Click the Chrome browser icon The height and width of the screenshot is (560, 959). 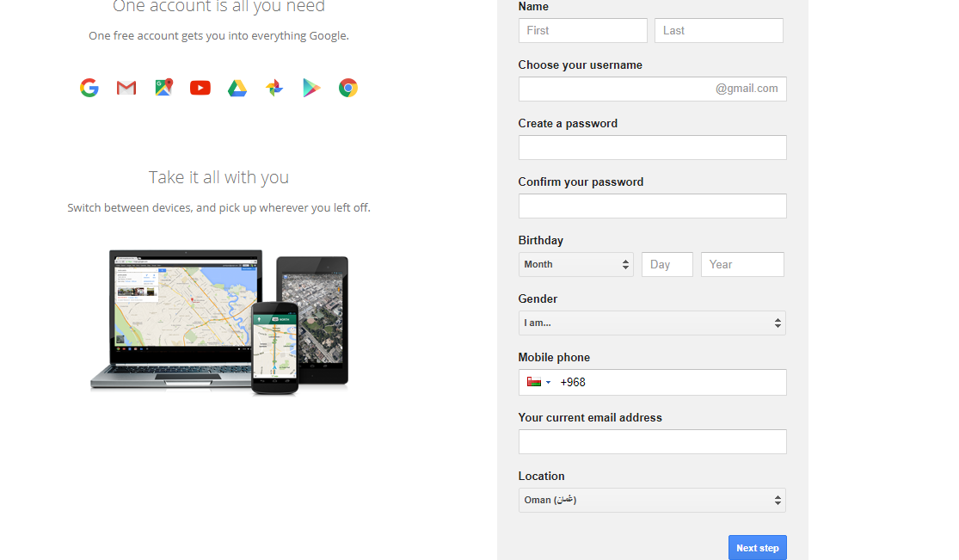coord(348,88)
